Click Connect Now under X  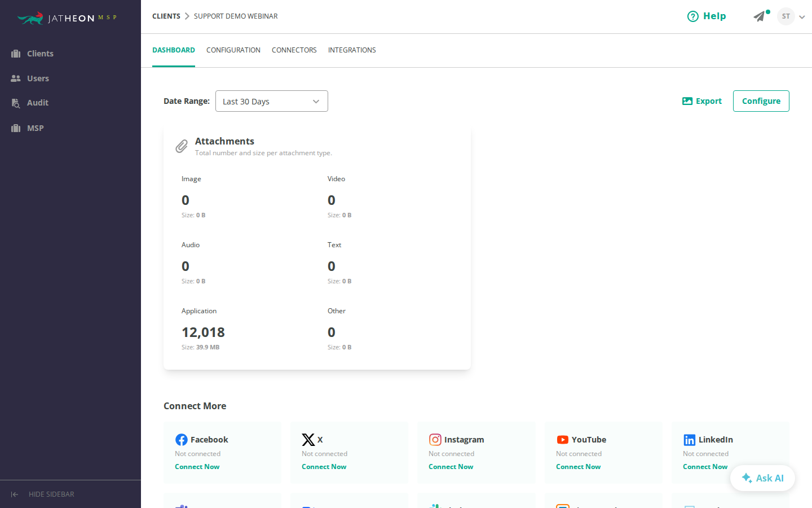324,467
